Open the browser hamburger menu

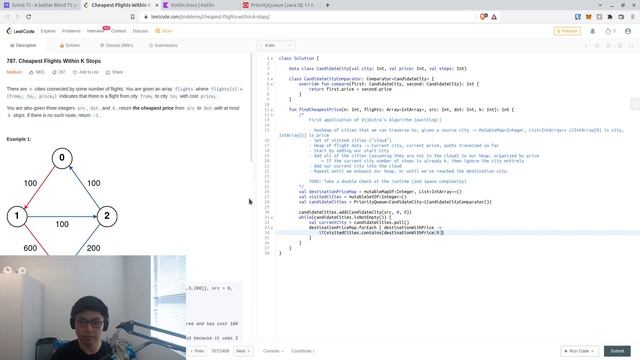(633, 17)
